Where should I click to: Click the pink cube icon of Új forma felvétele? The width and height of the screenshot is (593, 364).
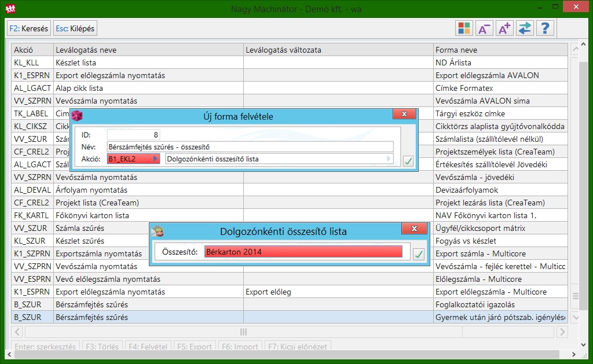pyautogui.click(x=77, y=116)
